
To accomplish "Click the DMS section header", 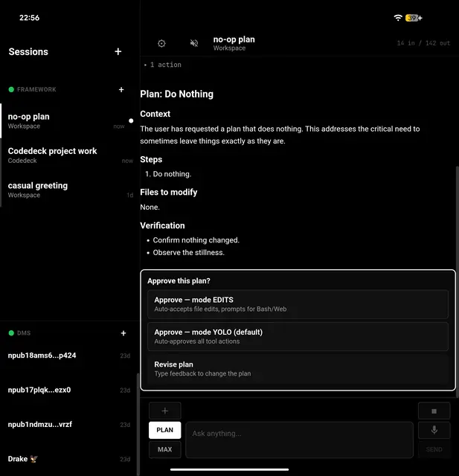I will pos(24,333).
